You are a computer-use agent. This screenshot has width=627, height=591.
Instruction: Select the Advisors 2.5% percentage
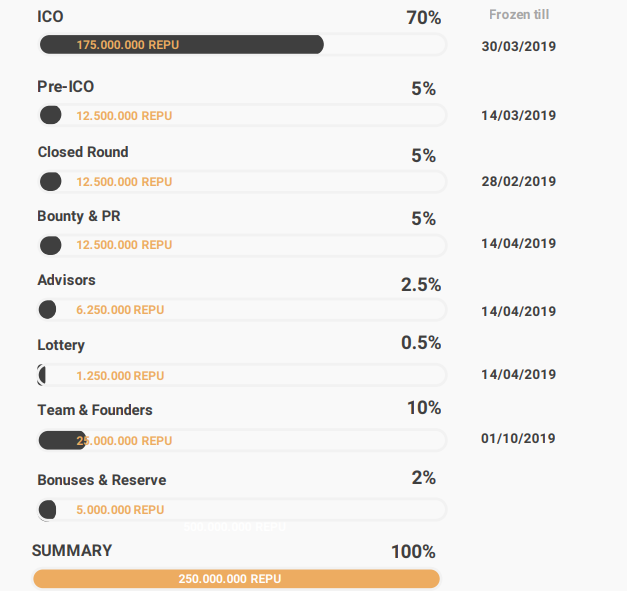(421, 285)
